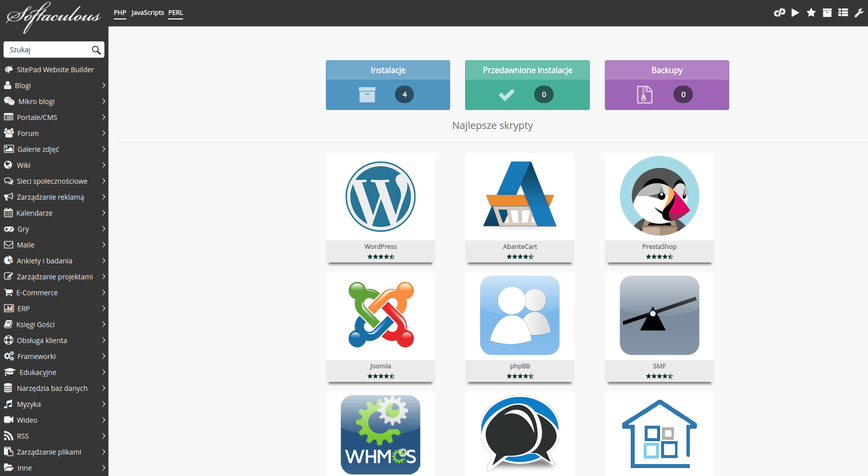Click the play demo icon in top bar
Viewport: 868px width, 476px height.
[795, 13]
